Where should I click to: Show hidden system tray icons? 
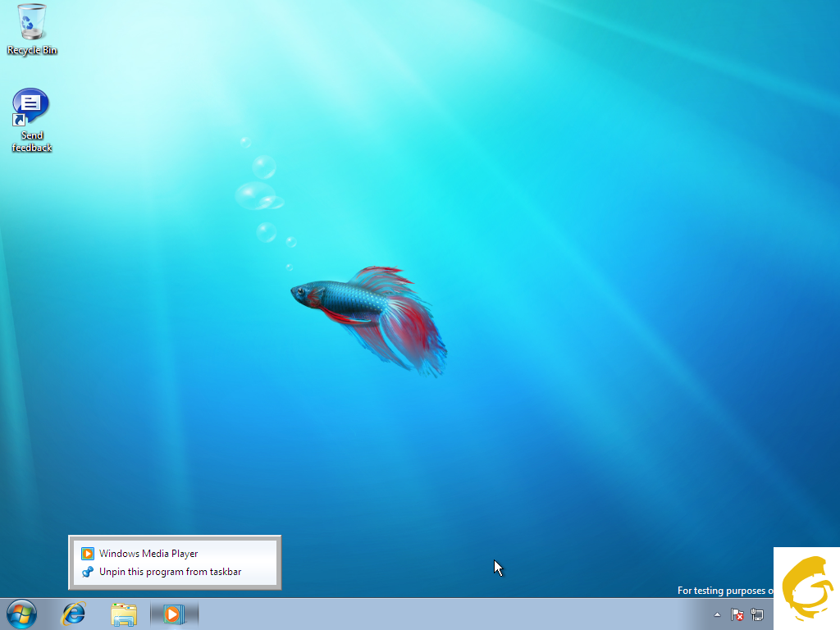(718, 614)
